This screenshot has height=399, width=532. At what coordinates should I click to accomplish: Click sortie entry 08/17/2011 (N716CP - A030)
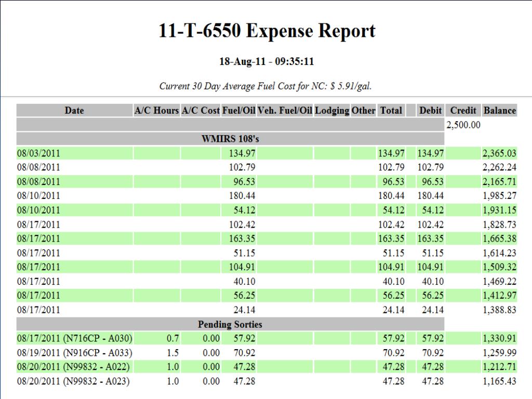point(74,338)
